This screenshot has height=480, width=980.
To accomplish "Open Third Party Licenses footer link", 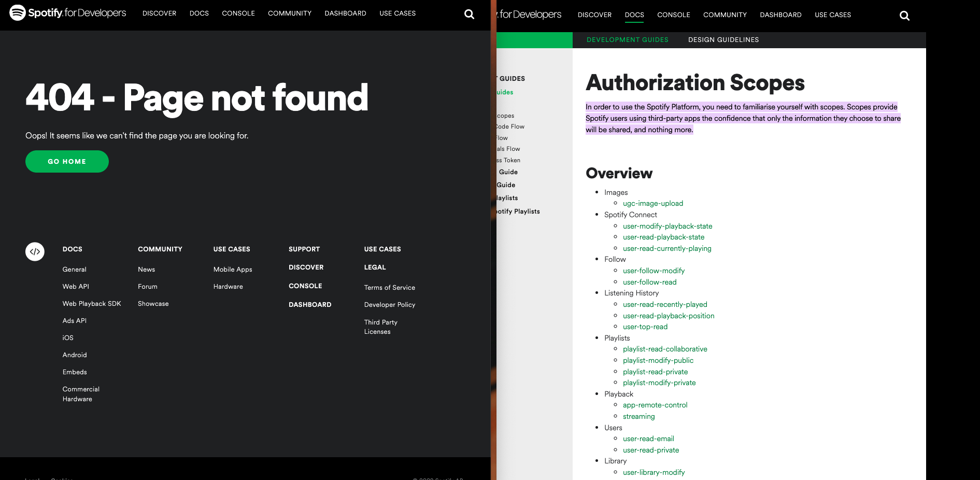I will pyautogui.click(x=381, y=327).
